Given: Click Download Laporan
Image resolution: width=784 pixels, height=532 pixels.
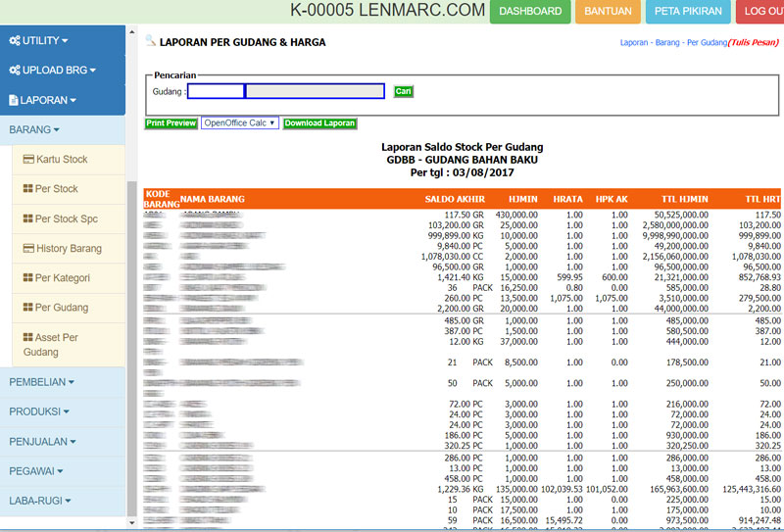Looking at the screenshot, I should pyautogui.click(x=320, y=123).
